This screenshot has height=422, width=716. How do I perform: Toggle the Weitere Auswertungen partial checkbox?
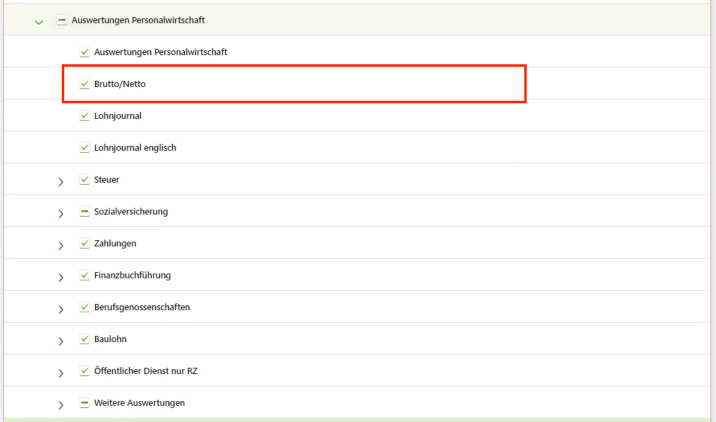coord(84,403)
